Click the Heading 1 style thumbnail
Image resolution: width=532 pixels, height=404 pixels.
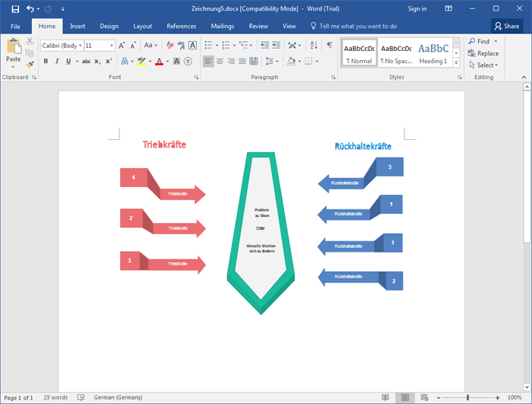(x=433, y=52)
